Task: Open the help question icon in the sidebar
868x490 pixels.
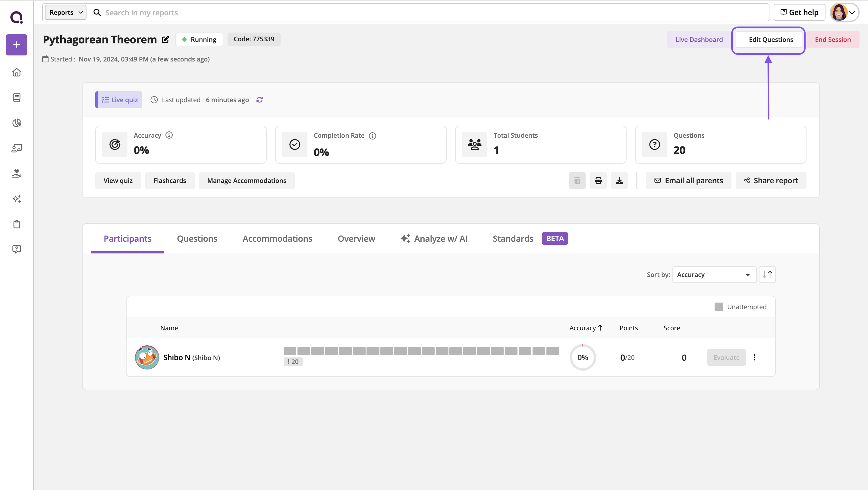Action: click(x=17, y=249)
